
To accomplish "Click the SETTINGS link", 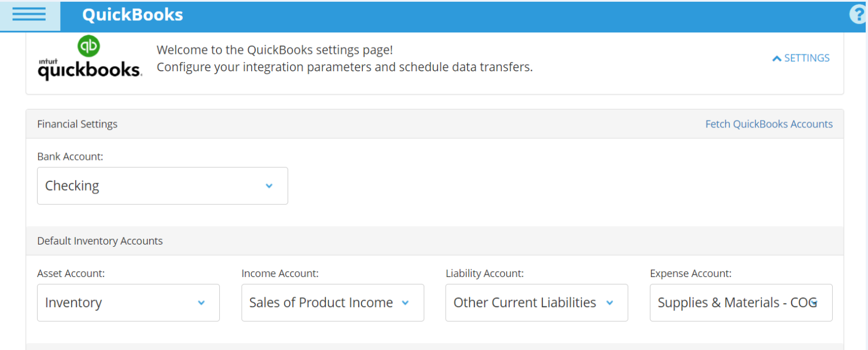I will tap(807, 58).
